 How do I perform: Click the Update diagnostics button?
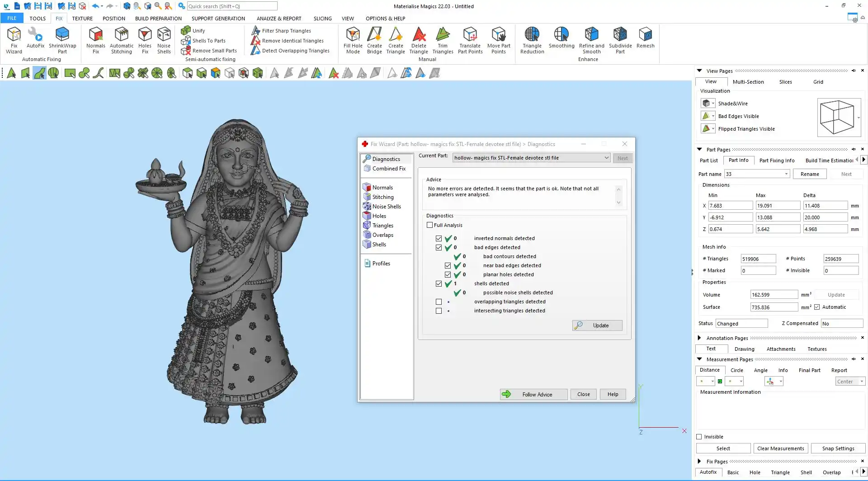pos(597,325)
